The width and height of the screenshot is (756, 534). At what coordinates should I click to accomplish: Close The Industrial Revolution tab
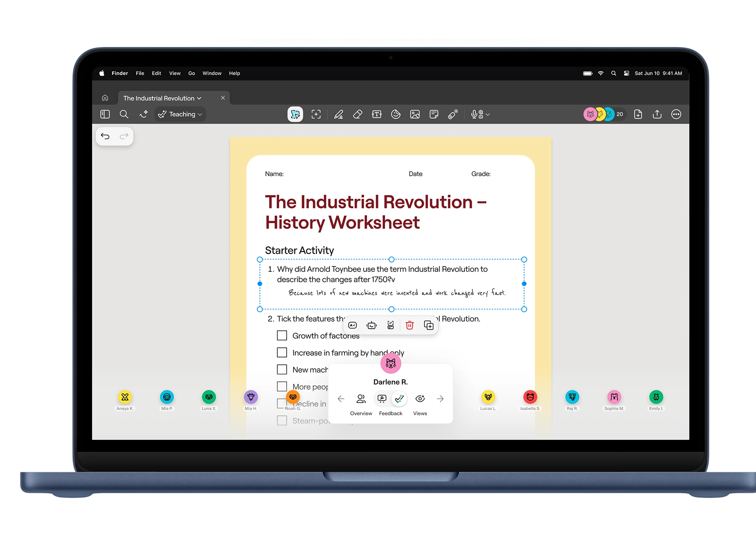(223, 98)
